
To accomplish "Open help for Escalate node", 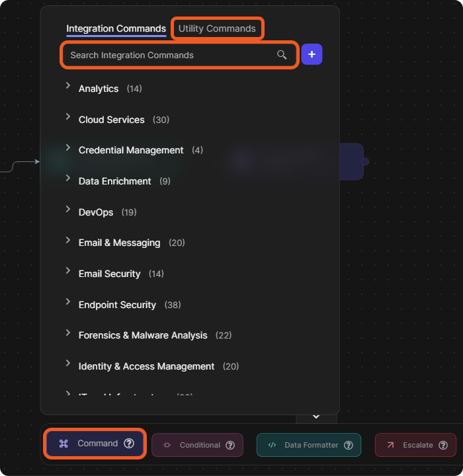I will coord(443,445).
